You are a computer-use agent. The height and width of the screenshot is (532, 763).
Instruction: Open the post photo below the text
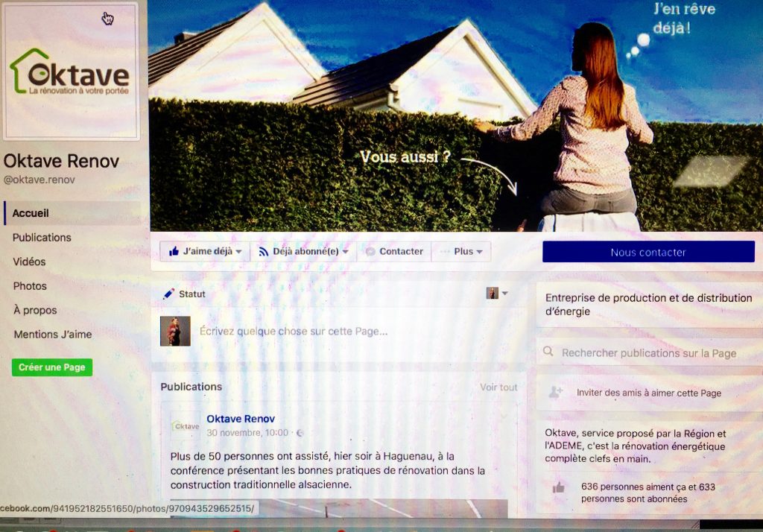(339, 508)
